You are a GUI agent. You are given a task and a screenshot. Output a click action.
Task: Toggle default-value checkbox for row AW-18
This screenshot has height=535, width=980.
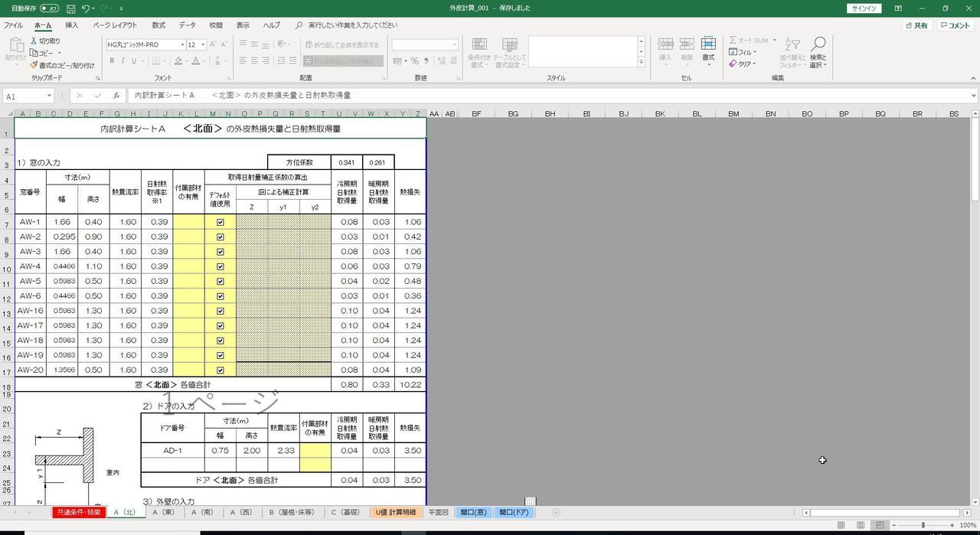(x=220, y=341)
